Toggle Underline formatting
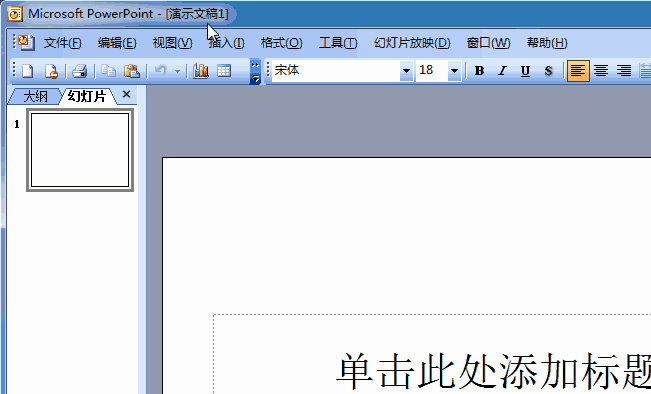The width and height of the screenshot is (651, 394). pyautogui.click(x=525, y=71)
